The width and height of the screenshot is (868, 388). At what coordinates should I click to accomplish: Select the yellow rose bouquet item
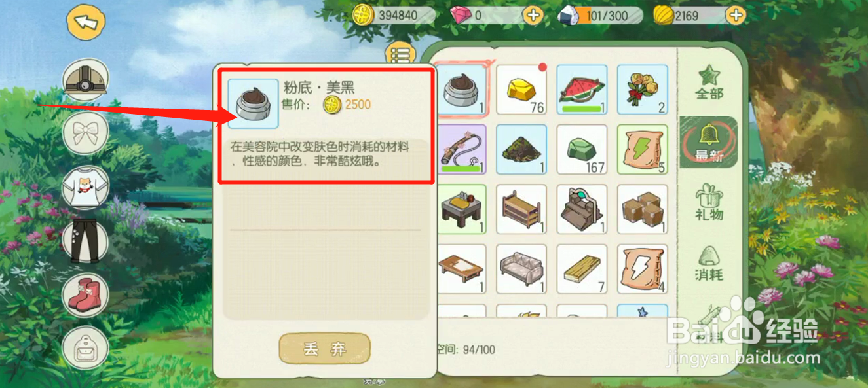[x=643, y=90]
